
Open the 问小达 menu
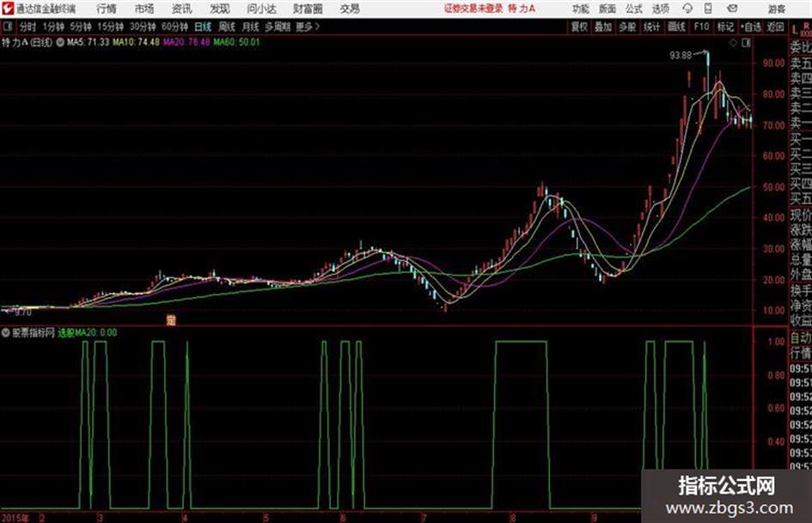pos(261,9)
